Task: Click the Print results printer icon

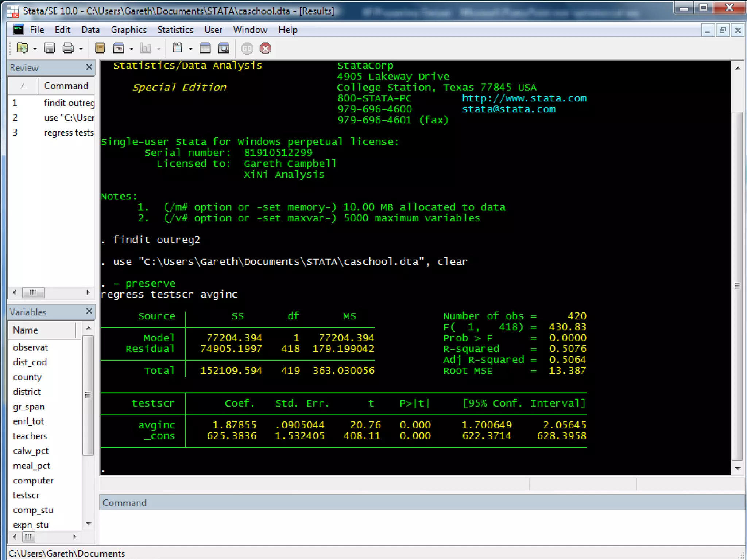Action: (68, 48)
